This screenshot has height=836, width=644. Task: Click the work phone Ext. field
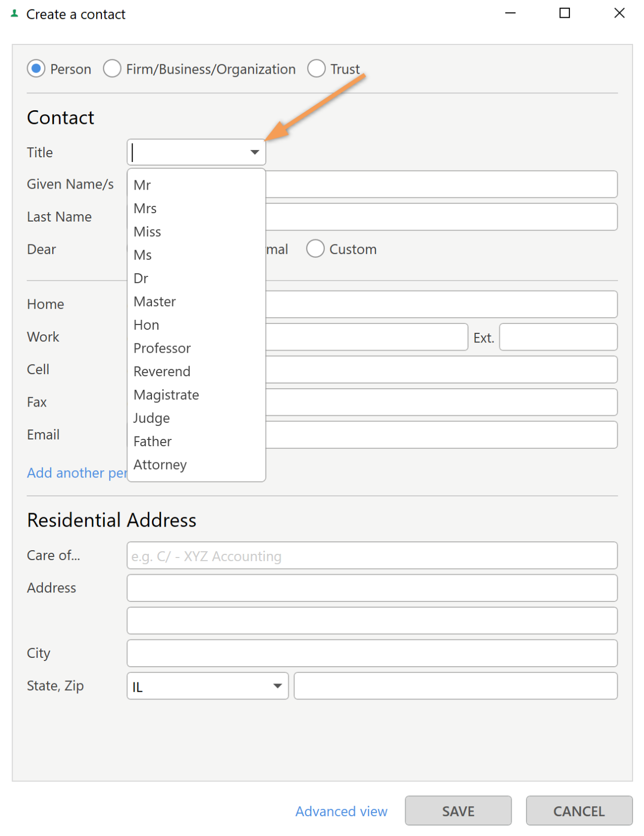(558, 337)
